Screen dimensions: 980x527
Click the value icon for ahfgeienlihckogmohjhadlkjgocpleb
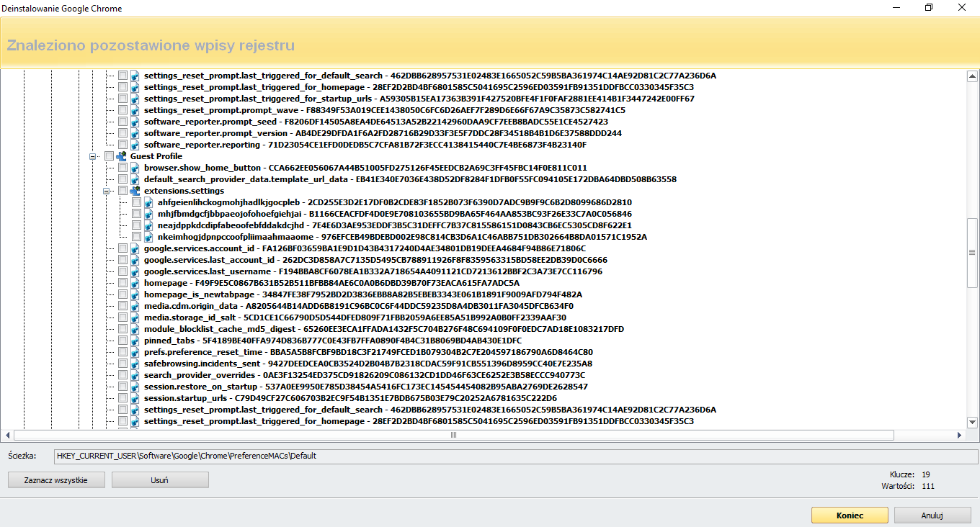pyautogui.click(x=148, y=202)
